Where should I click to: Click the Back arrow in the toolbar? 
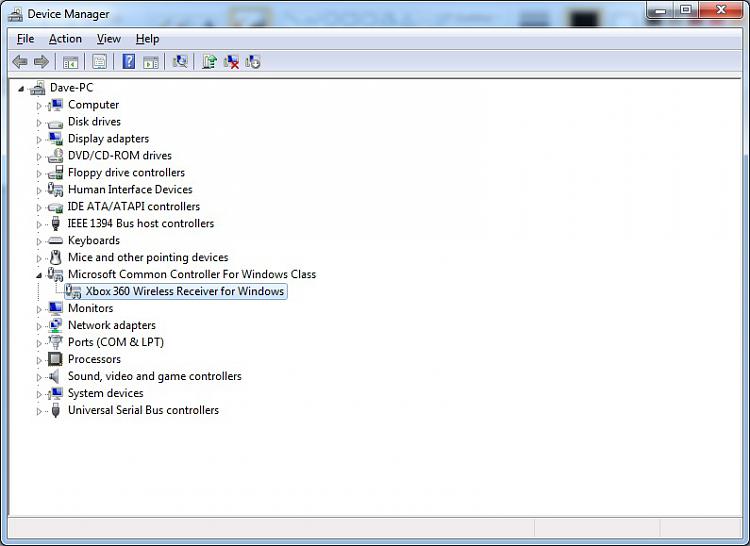click(x=20, y=62)
